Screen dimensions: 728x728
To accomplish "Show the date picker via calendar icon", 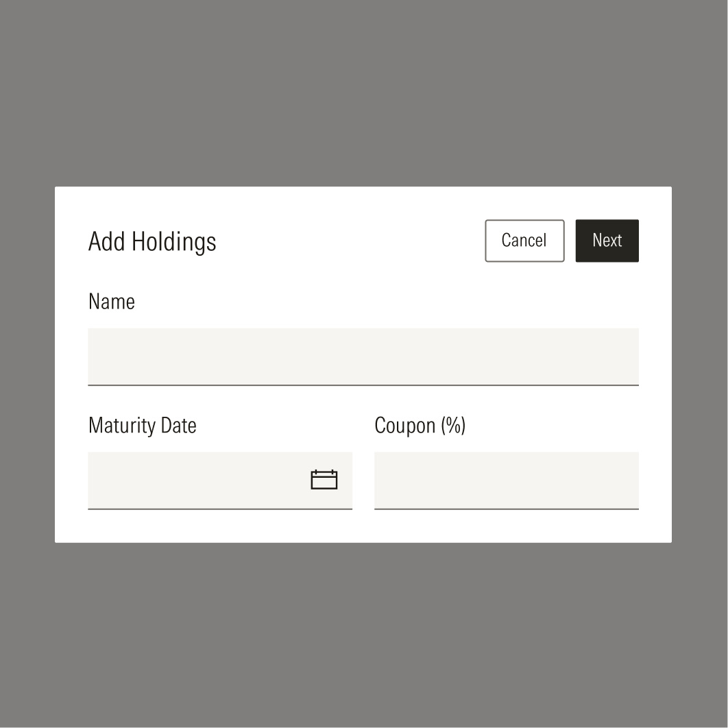I will point(324,480).
